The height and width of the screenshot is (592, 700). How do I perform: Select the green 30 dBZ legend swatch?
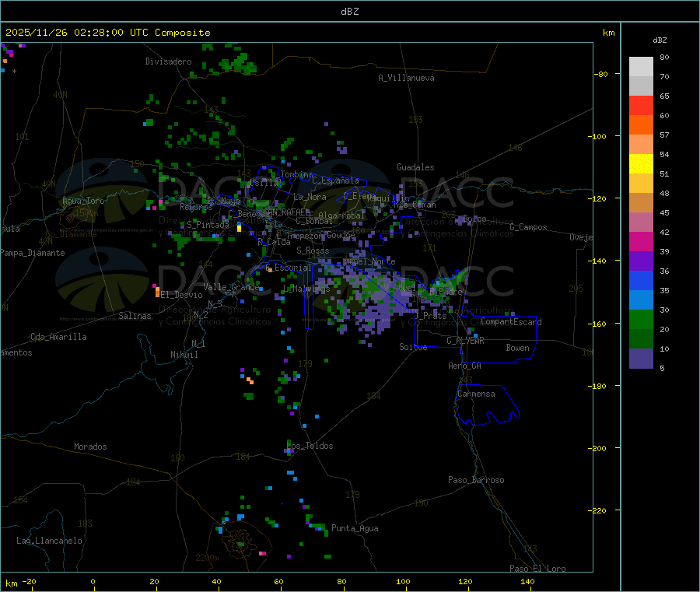[x=641, y=319]
